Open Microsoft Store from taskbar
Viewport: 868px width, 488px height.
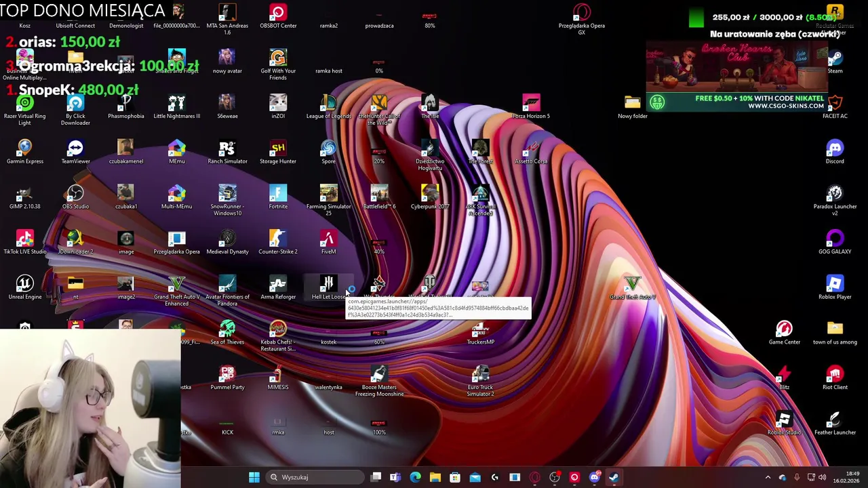click(x=455, y=477)
